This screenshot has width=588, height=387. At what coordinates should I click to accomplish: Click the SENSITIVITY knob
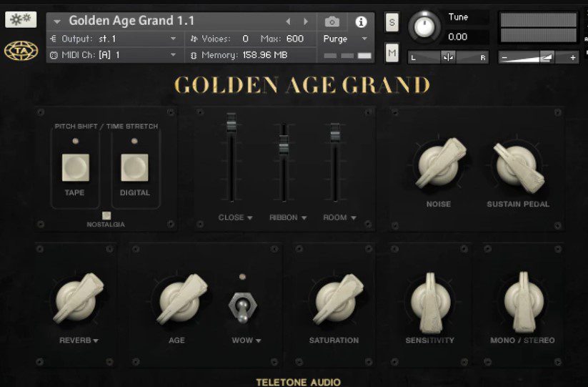click(431, 303)
